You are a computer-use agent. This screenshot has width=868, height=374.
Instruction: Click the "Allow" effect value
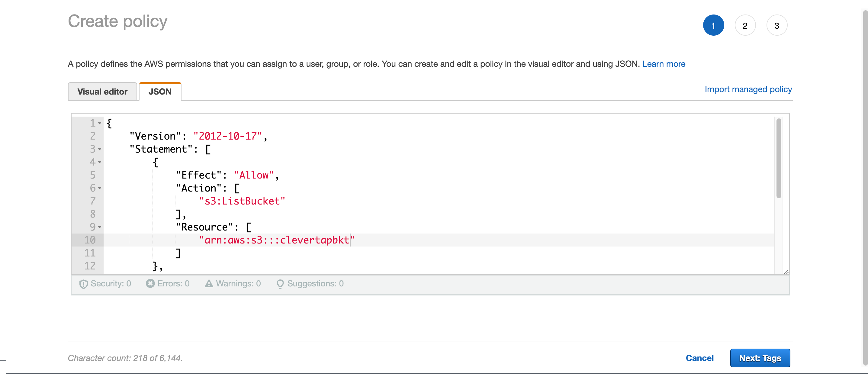click(x=253, y=175)
